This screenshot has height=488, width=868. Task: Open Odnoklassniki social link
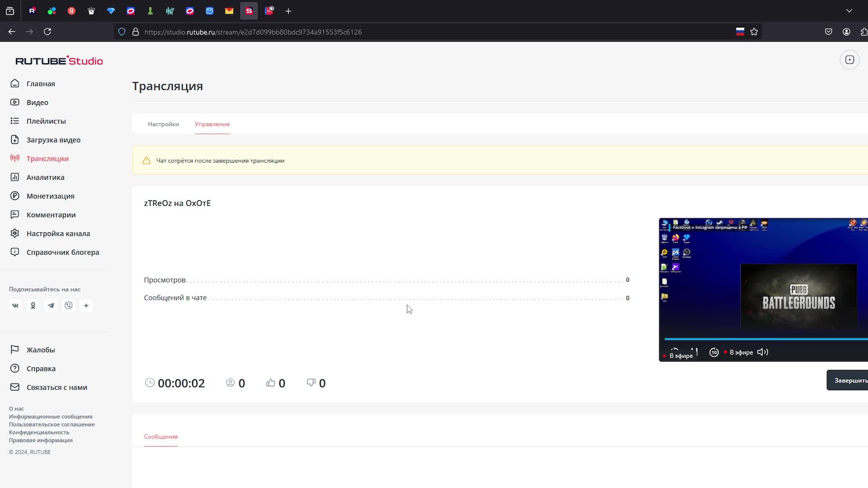coord(33,305)
